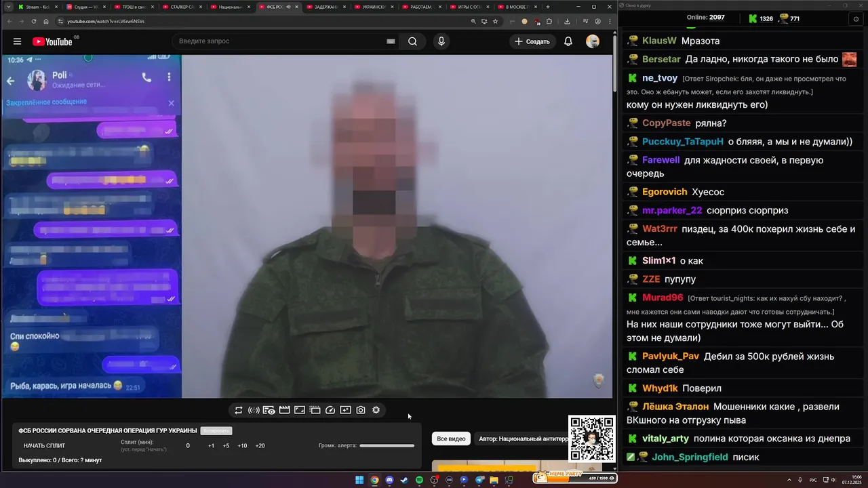Image resolution: width=868 pixels, height=488 pixels.
Task: Add +1 minute to split
Action: pos(211,446)
